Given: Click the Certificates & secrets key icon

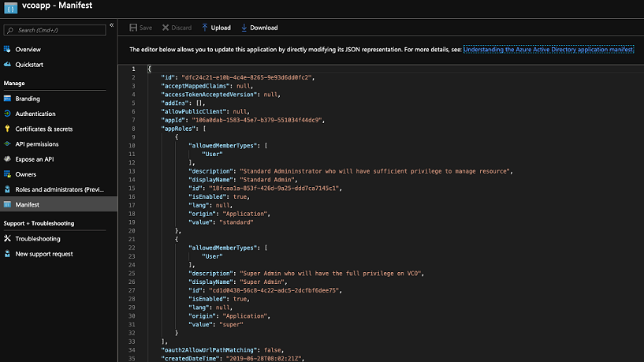Looking at the screenshot, I should pos(8,129).
